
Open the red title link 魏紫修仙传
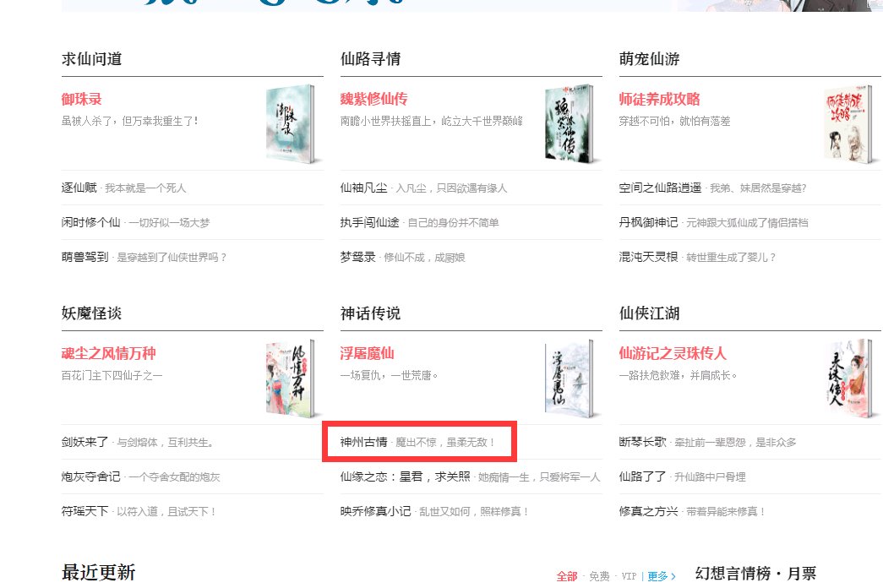[374, 99]
